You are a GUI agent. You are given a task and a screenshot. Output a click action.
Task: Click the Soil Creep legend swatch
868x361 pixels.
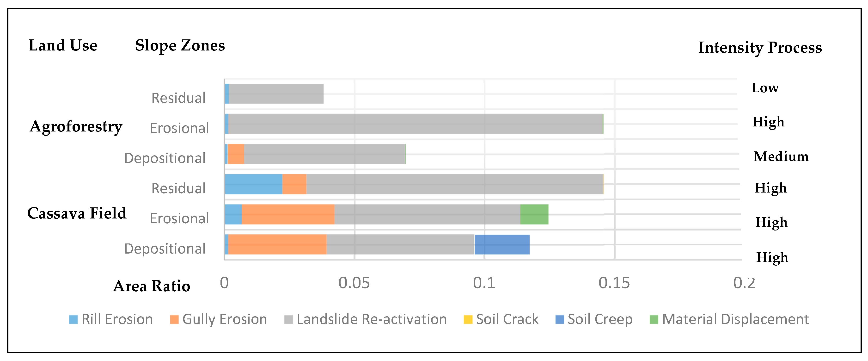(x=560, y=320)
